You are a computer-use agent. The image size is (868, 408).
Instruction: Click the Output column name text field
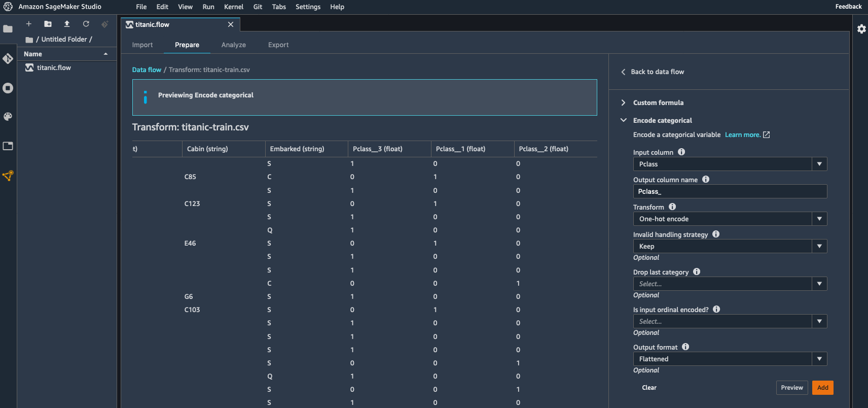coord(729,191)
